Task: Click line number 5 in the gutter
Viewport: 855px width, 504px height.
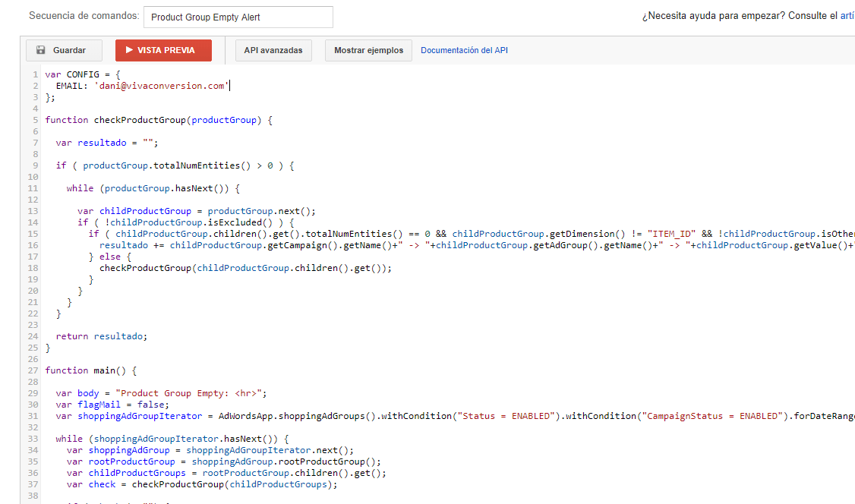Action: 36,120
